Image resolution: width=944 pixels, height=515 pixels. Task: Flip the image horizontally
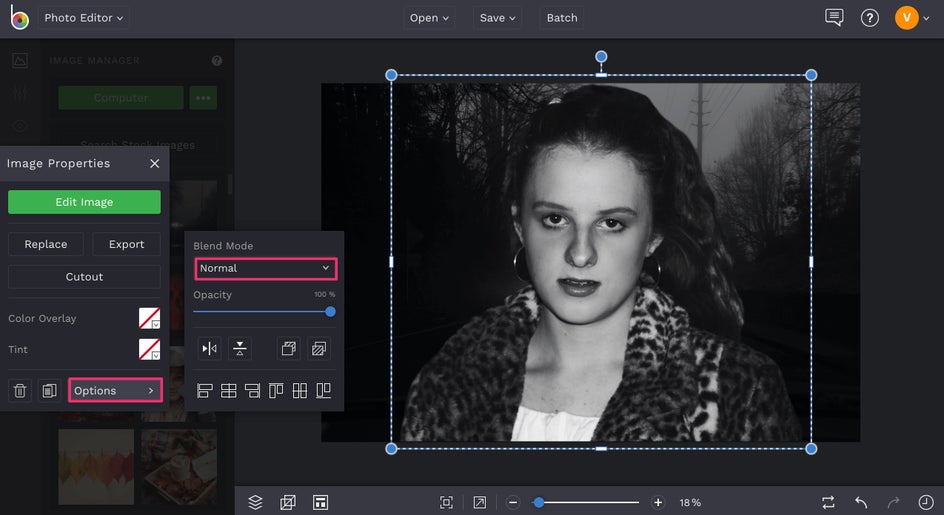click(x=210, y=349)
